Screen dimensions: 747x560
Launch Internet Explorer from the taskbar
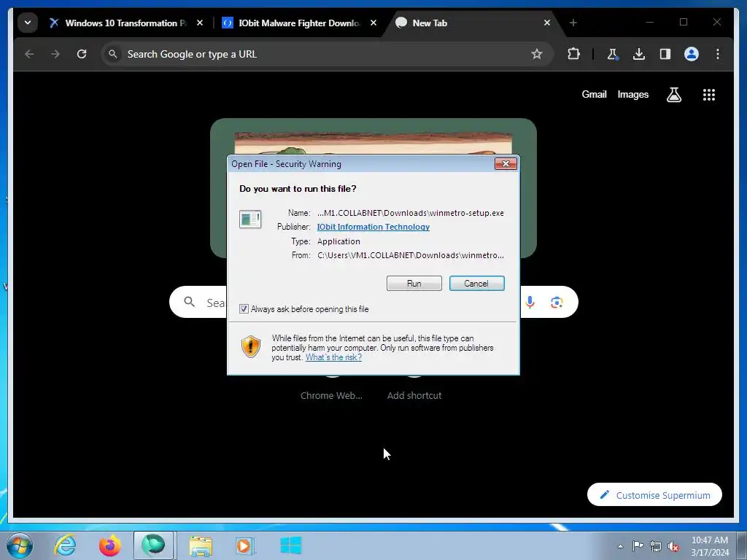pyautogui.click(x=65, y=545)
